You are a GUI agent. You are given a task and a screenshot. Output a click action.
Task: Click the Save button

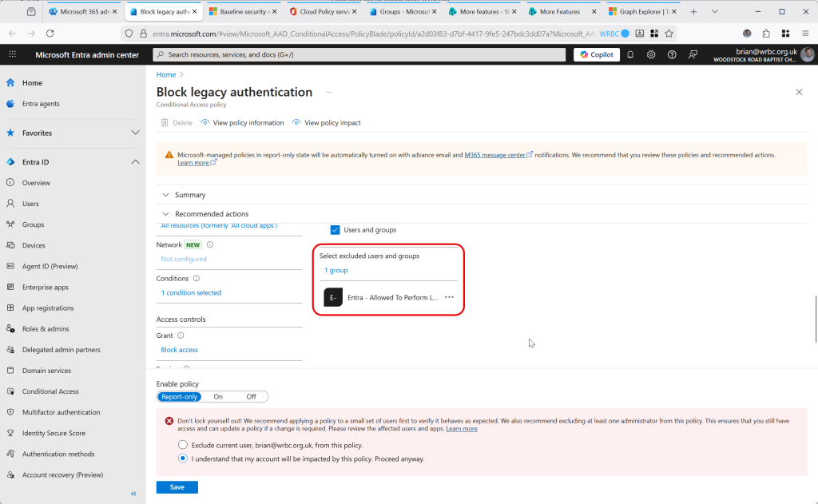[177, 487]
